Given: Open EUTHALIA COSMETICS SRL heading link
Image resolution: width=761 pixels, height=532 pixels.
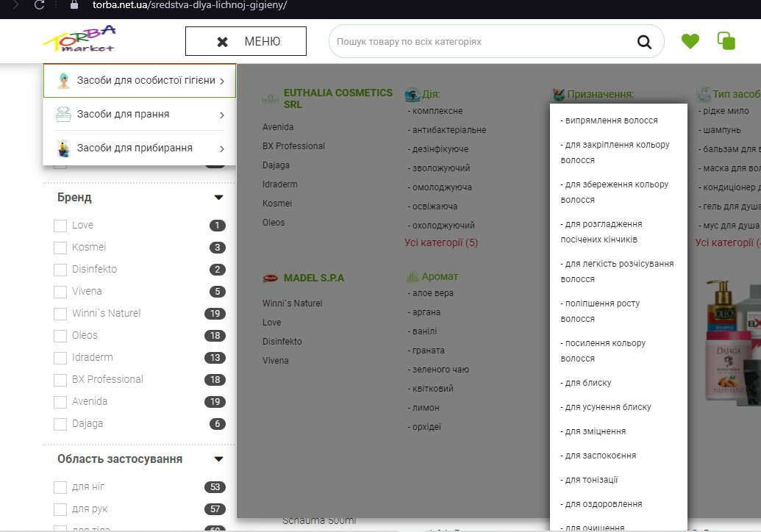Looking at the screenshot, I should (338, 98).
